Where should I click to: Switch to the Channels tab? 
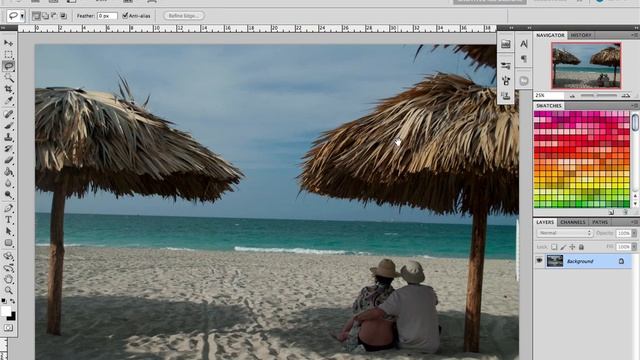[573, 222]
